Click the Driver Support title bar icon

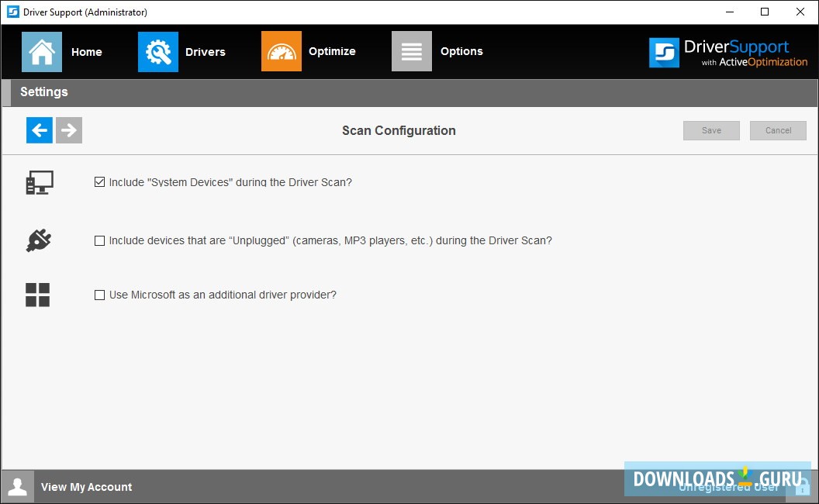pyautogui.click(x=13, y=12)
